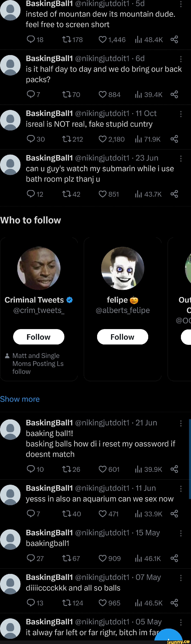Open @nikingjutdoit1 handle on the 11 Oct tweet

point(102,113)
